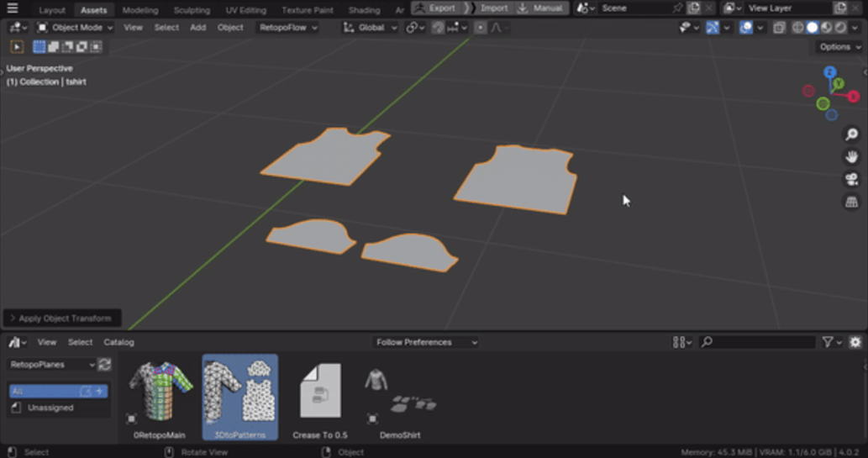
Task: Expand the Options dropdown
Action: 839,47
